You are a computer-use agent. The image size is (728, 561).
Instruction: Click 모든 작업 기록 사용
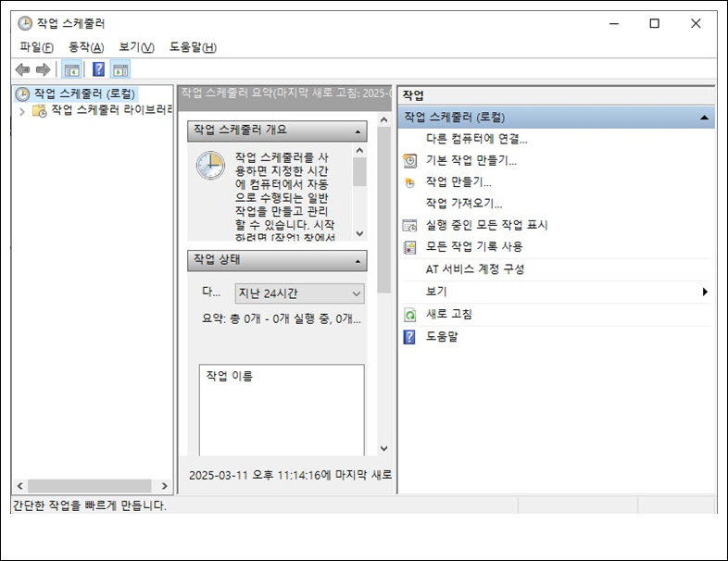coord(474,246)
